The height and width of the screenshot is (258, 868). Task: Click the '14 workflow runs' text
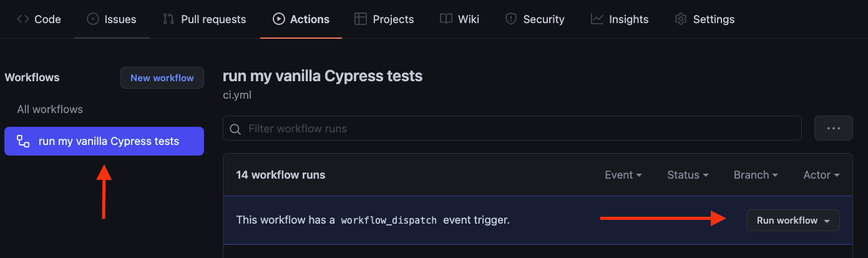[281, 175]
